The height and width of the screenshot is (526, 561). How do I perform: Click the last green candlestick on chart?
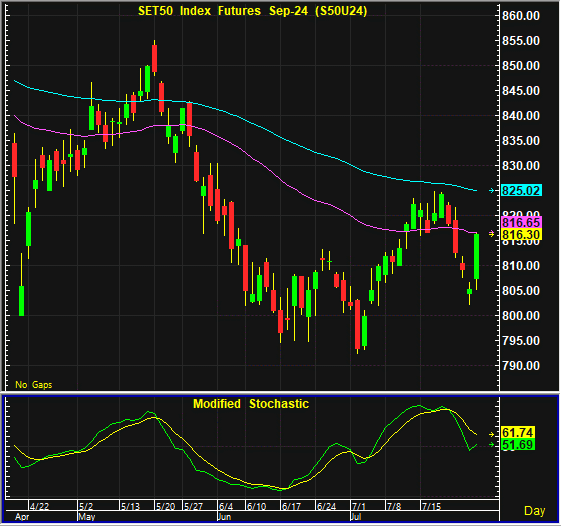(477, 256)
